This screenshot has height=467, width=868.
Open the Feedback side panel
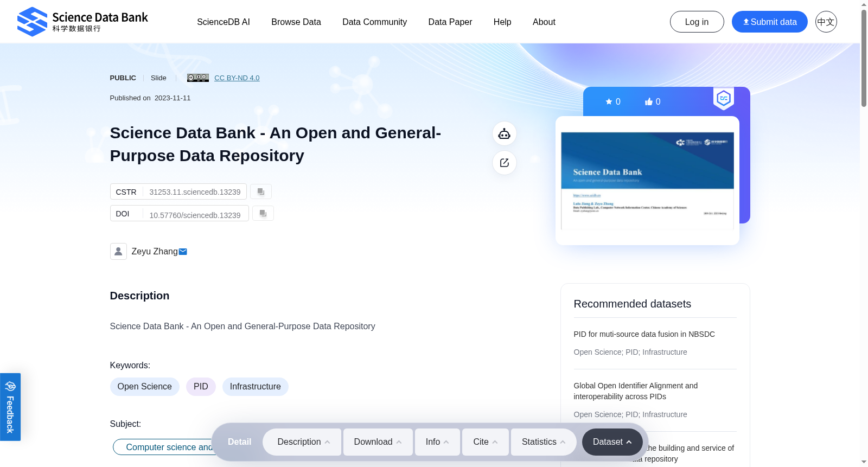point(10,407)
